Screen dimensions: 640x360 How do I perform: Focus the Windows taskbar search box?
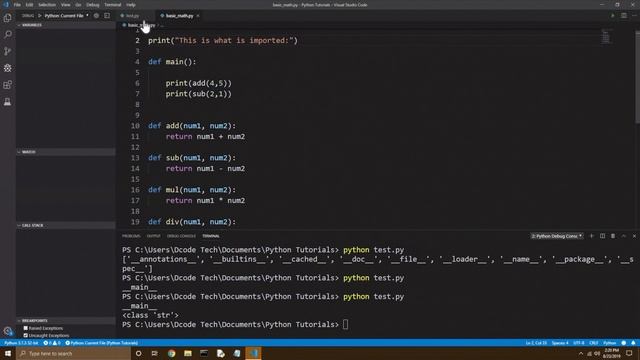73,353
